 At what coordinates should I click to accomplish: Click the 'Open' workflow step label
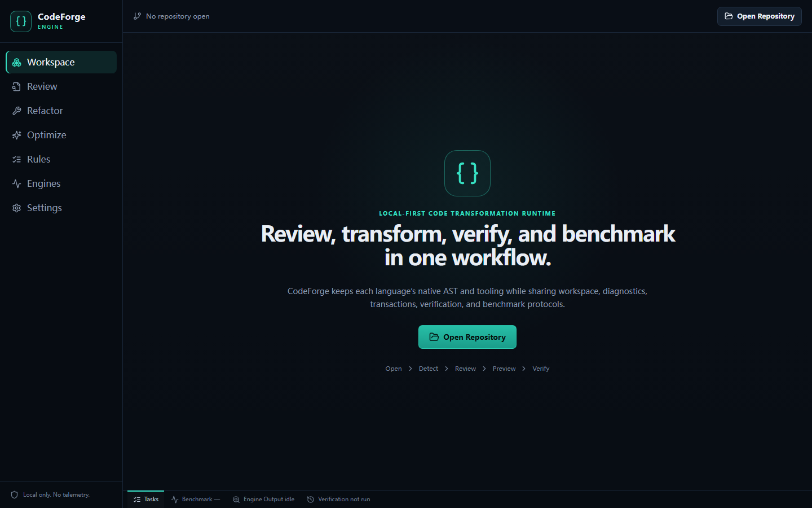point(394,369)
